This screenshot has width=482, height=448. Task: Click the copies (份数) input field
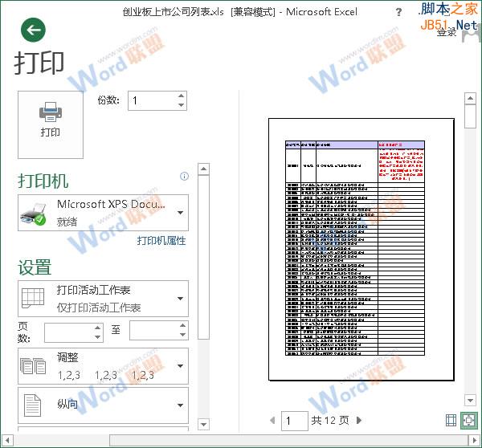[x=152, y=100]
